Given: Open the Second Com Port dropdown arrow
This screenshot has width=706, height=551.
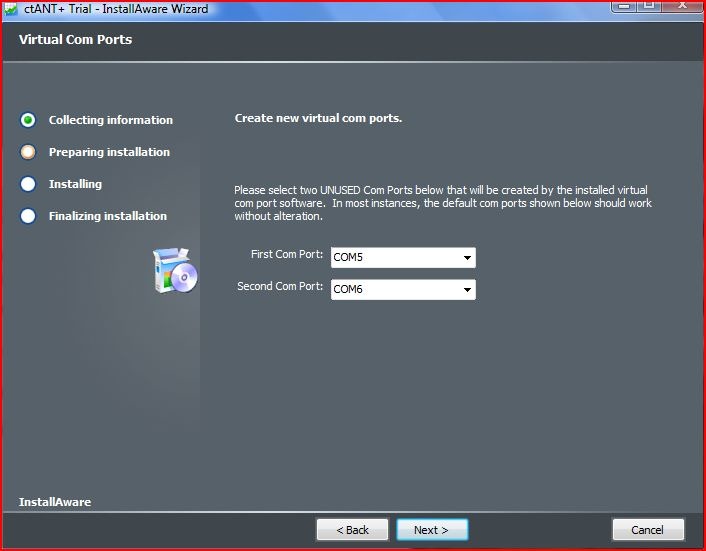Looking at the screenshot, I should pyautogui.click(x=467, y=289).
